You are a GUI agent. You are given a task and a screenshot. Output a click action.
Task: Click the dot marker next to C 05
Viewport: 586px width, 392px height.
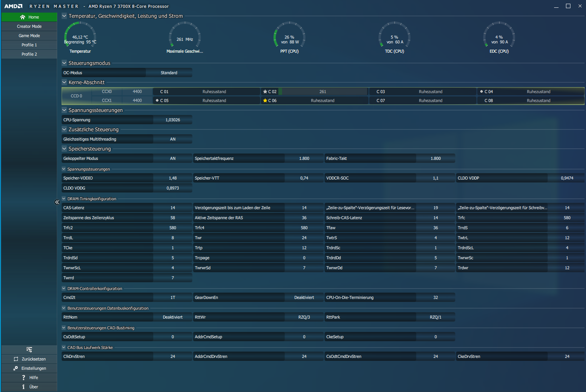tap(157, 100)
